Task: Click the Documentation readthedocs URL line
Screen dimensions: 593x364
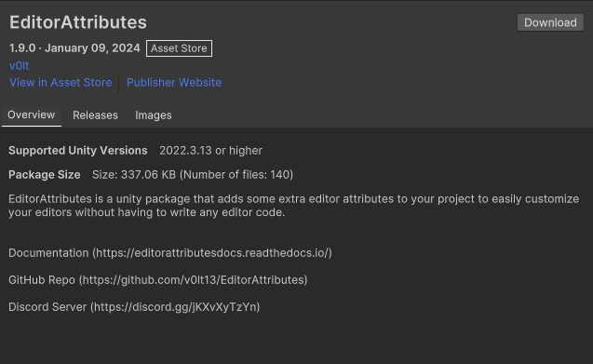Action: [170, 253]
